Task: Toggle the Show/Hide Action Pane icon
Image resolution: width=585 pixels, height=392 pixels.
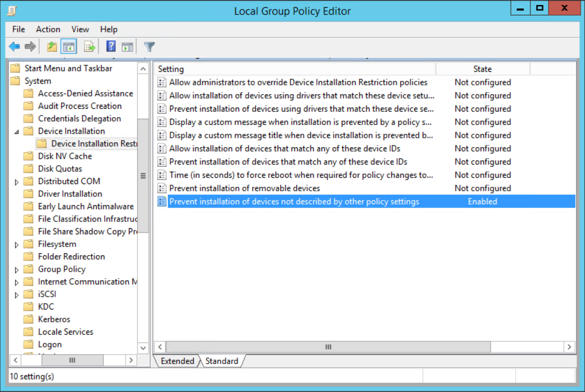Action: point(127,47)
